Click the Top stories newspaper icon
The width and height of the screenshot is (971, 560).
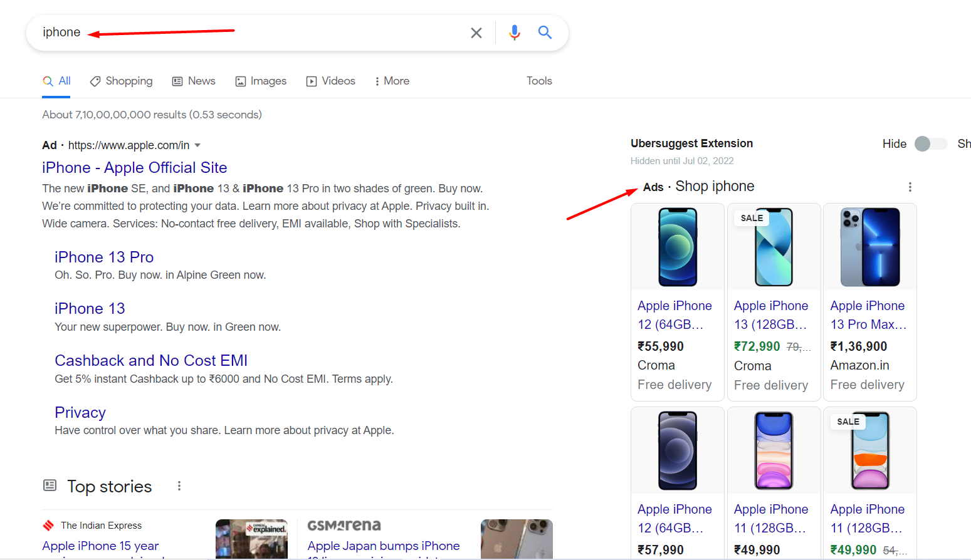[x=50, y=485]
